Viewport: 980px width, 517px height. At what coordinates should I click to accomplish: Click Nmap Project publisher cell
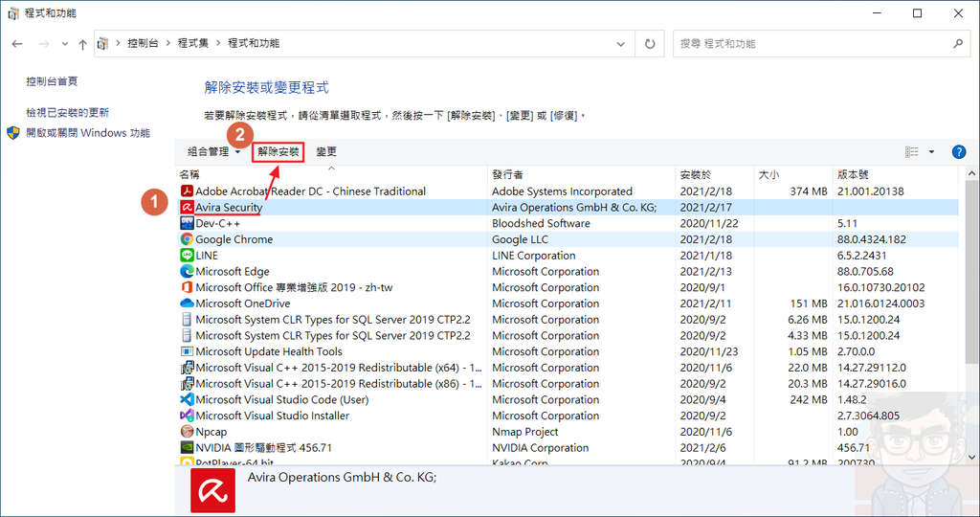[525, 432]
